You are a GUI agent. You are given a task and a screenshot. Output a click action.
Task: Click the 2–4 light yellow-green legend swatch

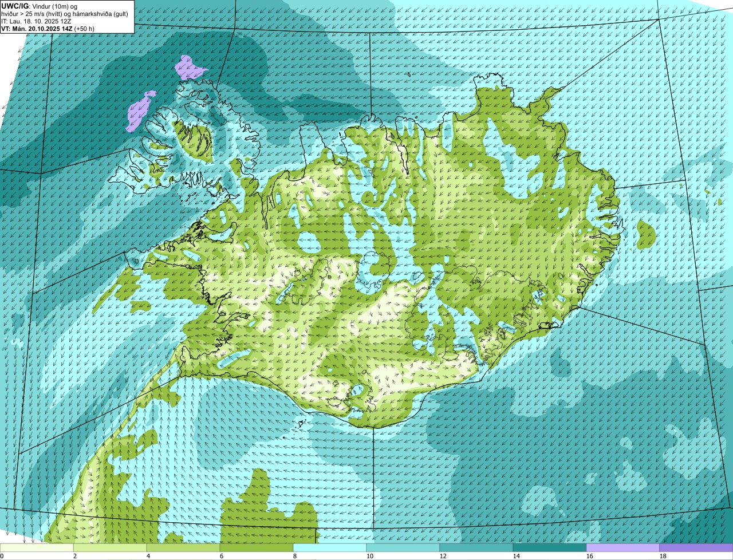pyautogui.click(x=110, y=547)
